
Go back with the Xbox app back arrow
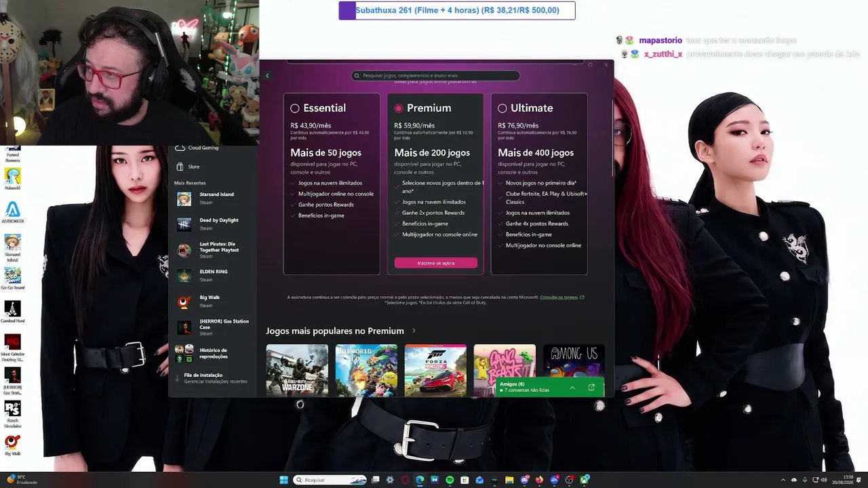pos(267,76)
